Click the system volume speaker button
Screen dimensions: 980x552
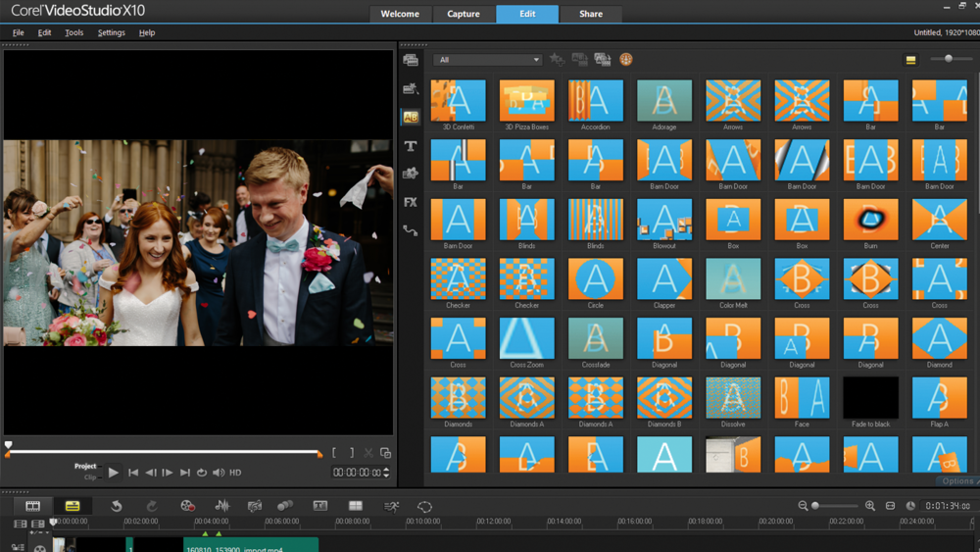tap(219, 473)
